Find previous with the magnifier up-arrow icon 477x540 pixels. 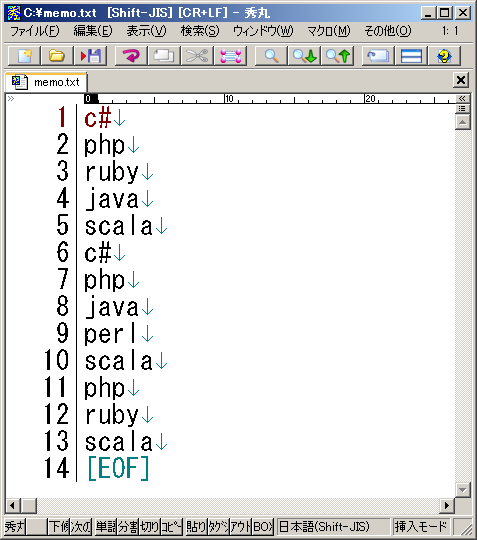click(337, 56)
